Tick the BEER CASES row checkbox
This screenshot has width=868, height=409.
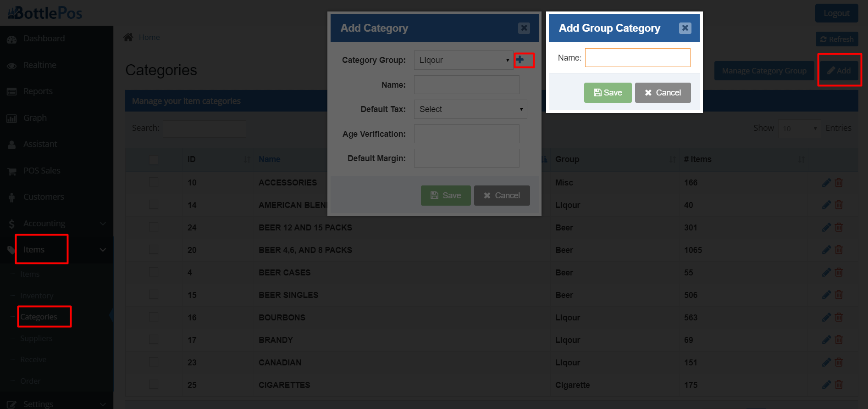tap(154, 272)
